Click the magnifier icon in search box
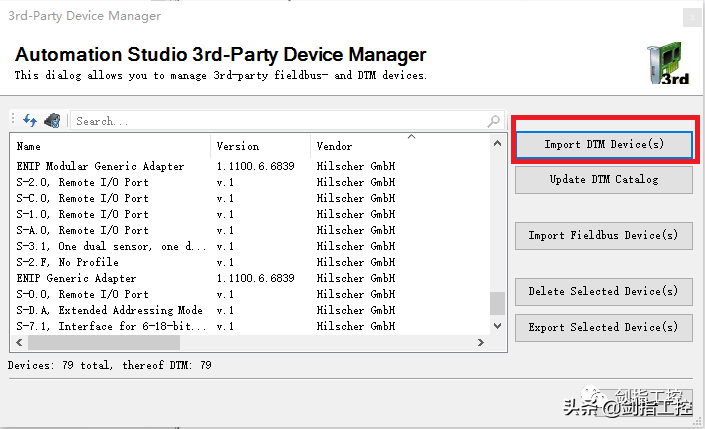This screenshot has width=705, height=429. [x=493, y=121]
